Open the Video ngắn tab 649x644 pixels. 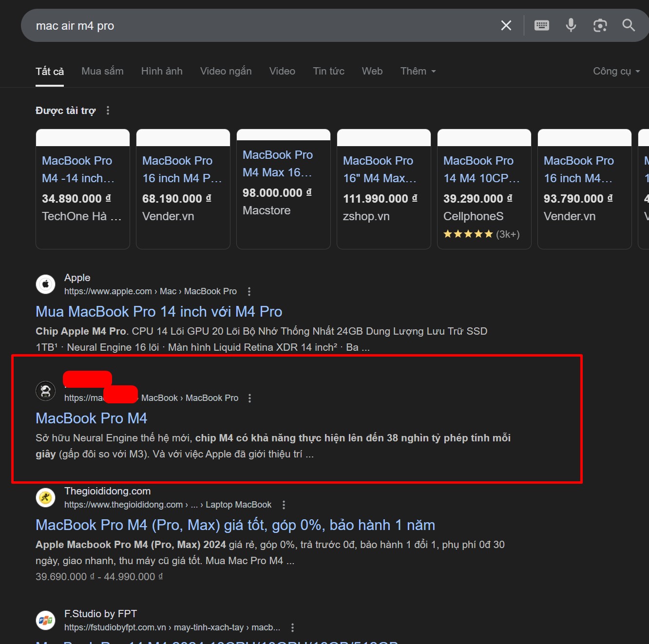[x=226, y=71]
